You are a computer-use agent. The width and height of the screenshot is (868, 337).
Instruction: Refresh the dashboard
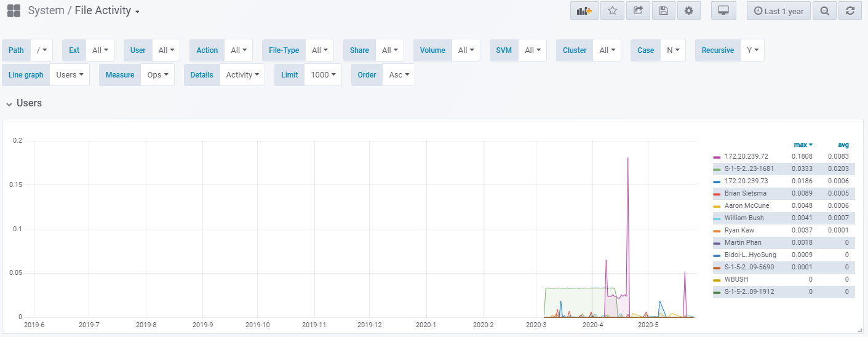pos(850,10)
